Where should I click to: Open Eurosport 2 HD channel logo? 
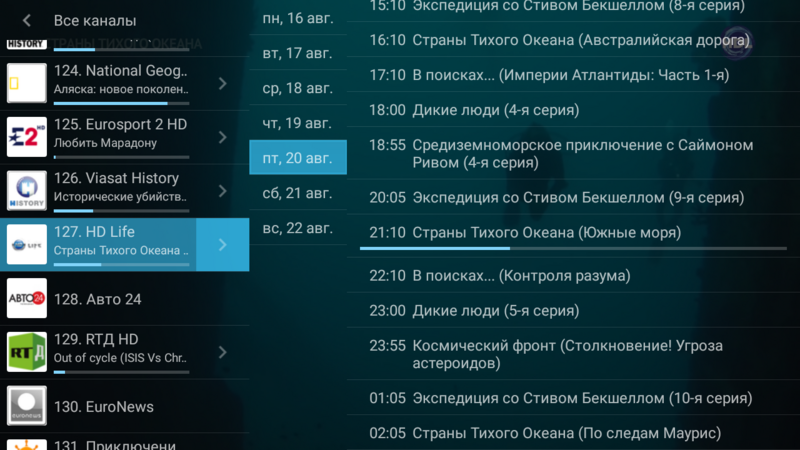pyautogui.click(x=27, y=137)
